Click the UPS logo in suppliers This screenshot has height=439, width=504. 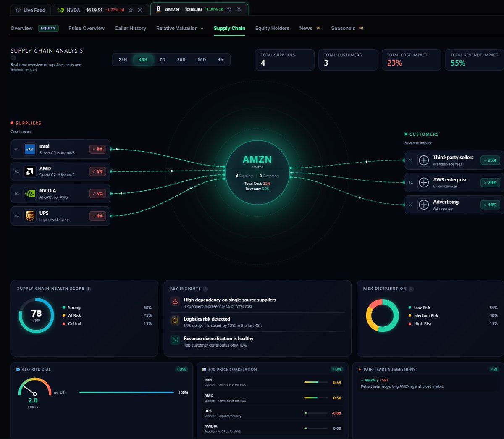point(30,216)
